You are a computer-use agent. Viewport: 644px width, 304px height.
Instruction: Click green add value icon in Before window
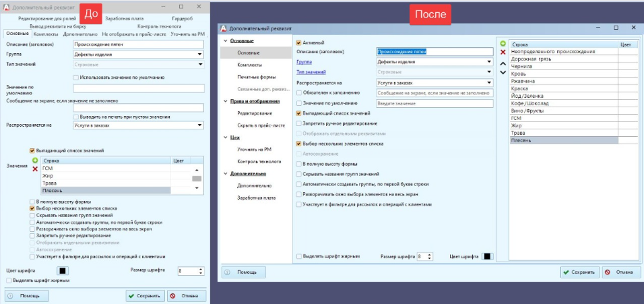point(35,160)
